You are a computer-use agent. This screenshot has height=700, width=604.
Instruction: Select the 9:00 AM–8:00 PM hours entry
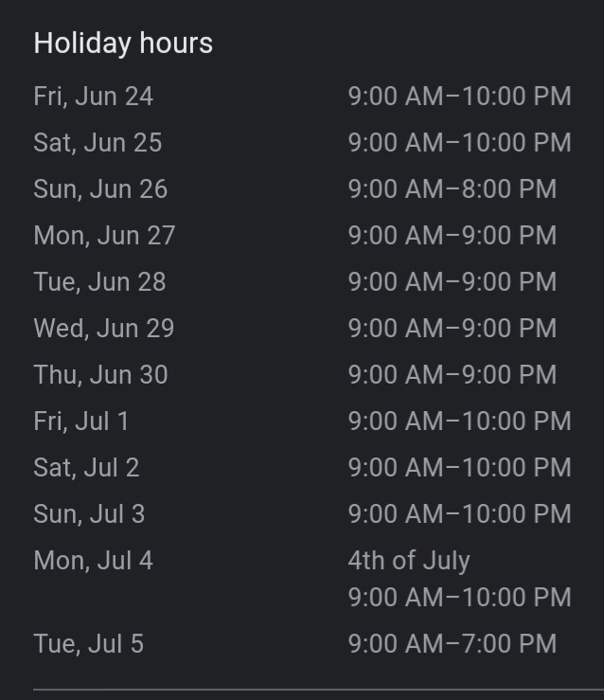click(x=452, y=189)
